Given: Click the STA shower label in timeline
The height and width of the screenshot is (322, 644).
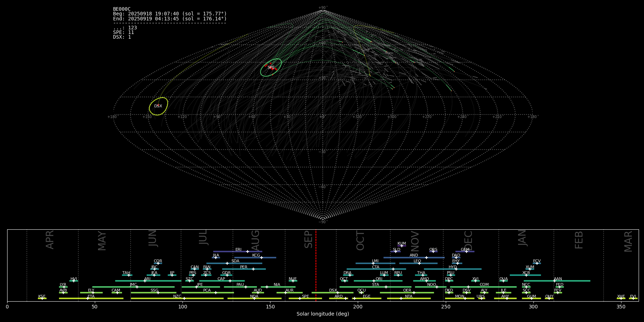Looking at the screenshot, I should coord(375,285).
